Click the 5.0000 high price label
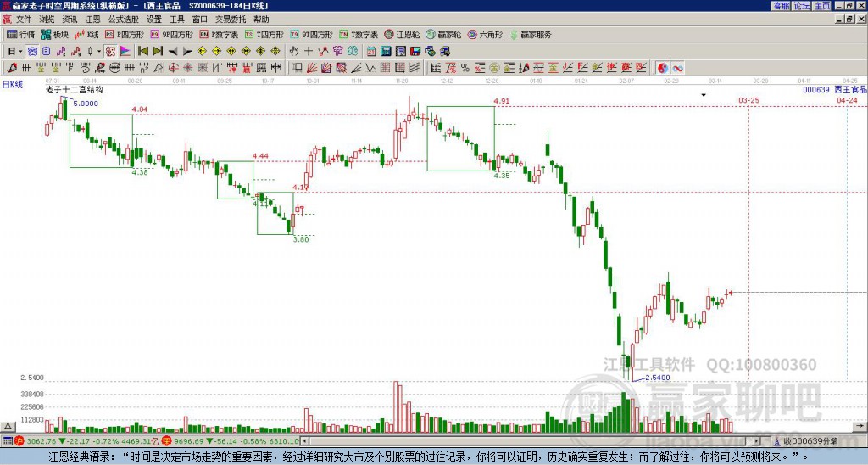This screenshot has height=465, width=868. [86, 104]
